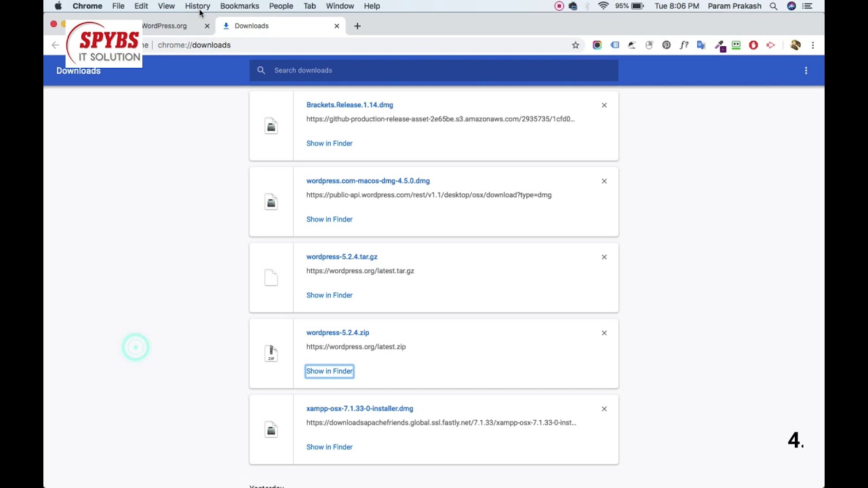Open the Notification Center list icon
The width and height of the screenshot is (868, 488).
coord(807,6)
